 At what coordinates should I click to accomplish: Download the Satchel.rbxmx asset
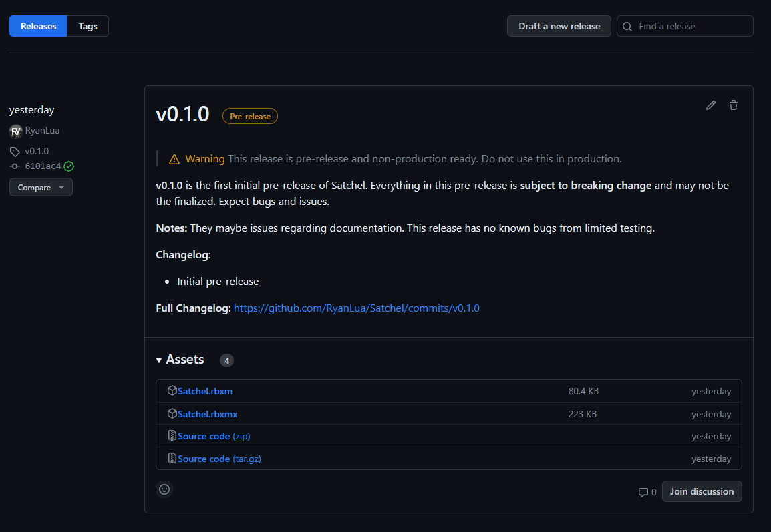click(x=207, y=413)
